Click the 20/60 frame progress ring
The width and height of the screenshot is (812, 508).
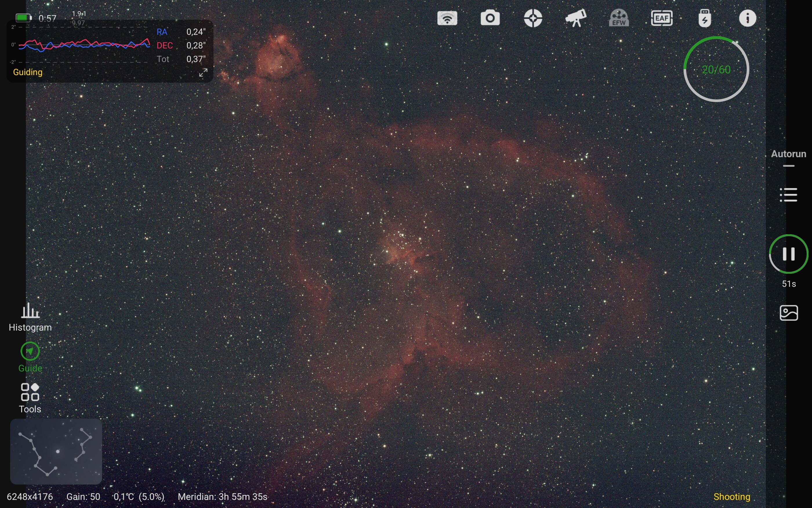(x=716, y=69)
